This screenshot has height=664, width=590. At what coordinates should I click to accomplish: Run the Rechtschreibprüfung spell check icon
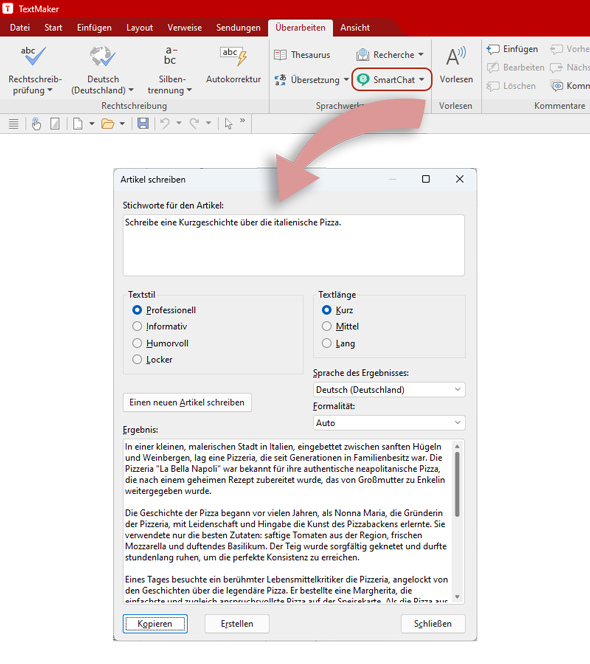click(33, 56)
